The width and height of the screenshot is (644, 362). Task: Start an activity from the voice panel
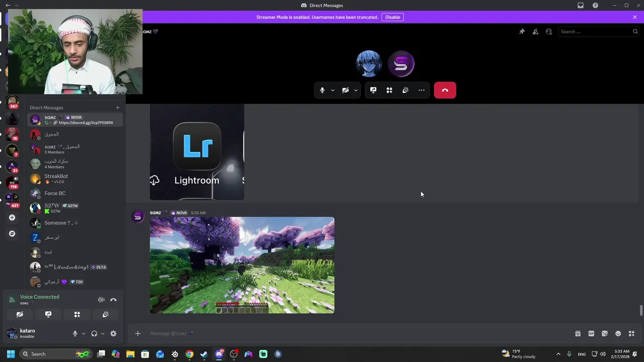(77, 314)
